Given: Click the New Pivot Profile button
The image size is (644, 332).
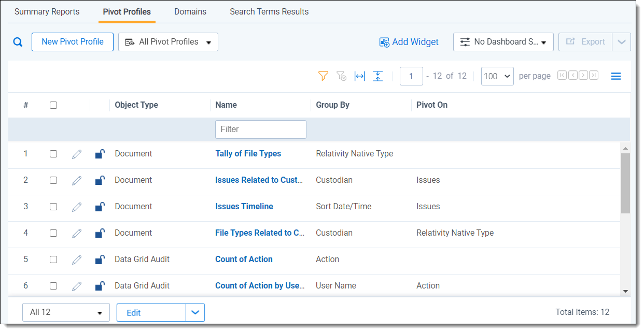Looking at the screenshot, I should (x=73, y=42).
